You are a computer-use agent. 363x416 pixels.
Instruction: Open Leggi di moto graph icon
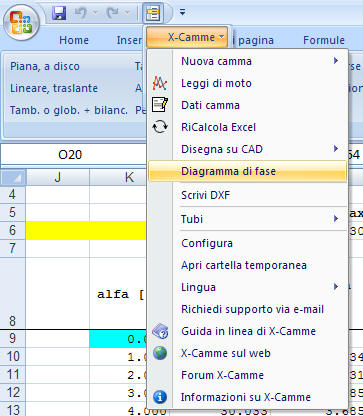[x=160, y=83]
